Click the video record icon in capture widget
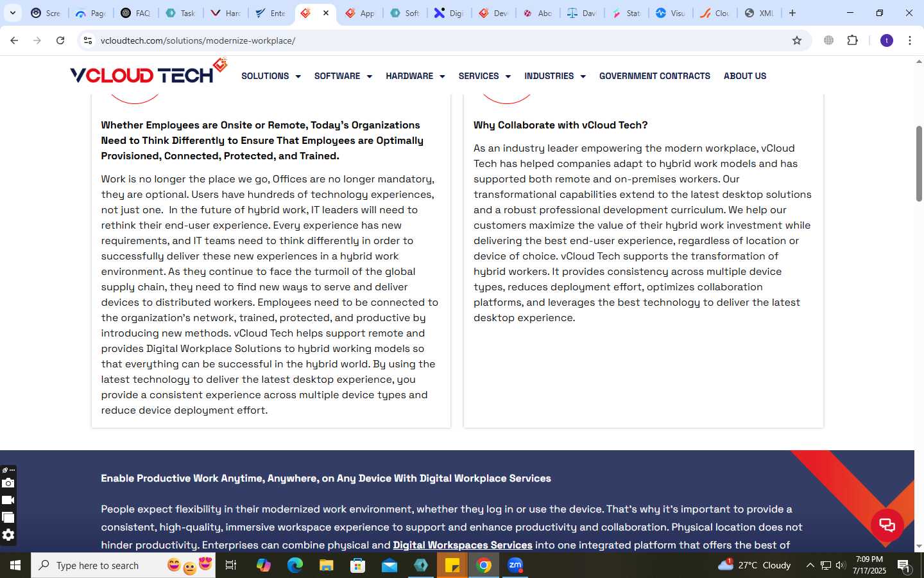The width and height of the screenshot is (924, 578). pyautogui.click(x=8, y=500)
